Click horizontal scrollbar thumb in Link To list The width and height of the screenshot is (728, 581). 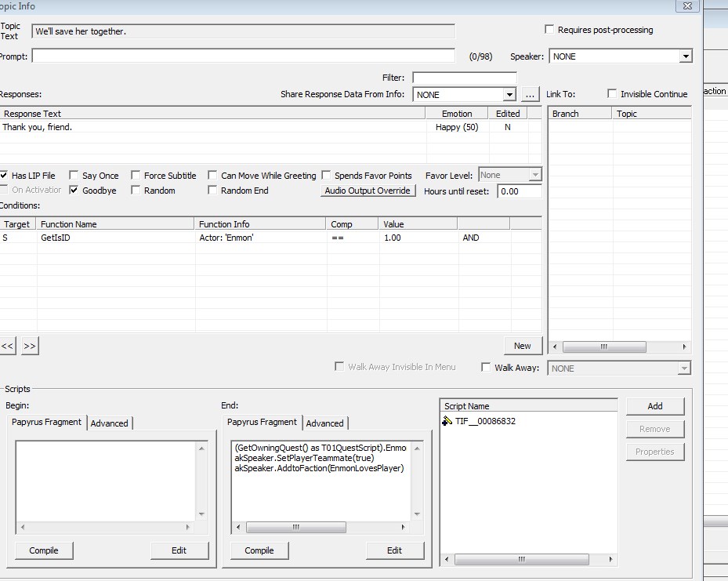coord(604,347)
